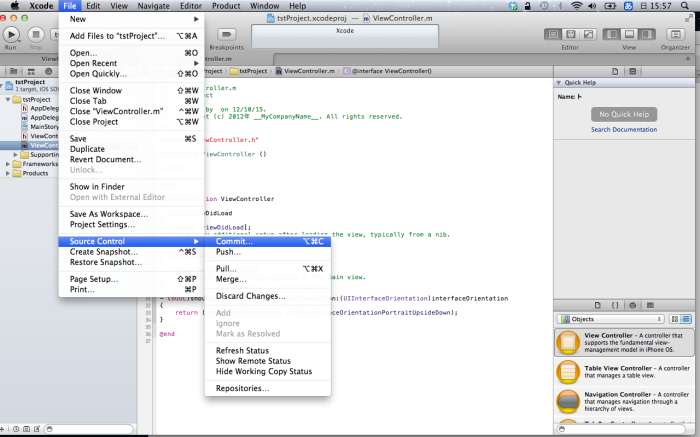This screenshot has height=437, width=700.
Task: Open the Edit menu in menu bar
Action: 93,6
